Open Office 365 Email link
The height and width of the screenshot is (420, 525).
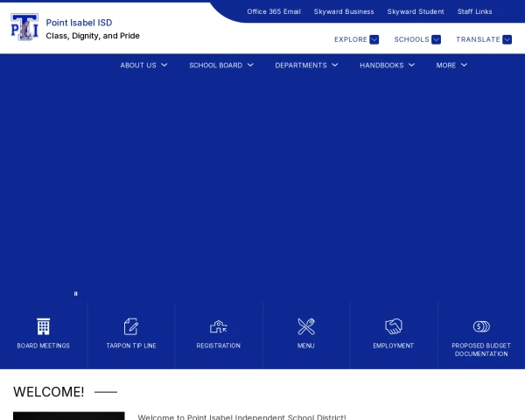274,11
